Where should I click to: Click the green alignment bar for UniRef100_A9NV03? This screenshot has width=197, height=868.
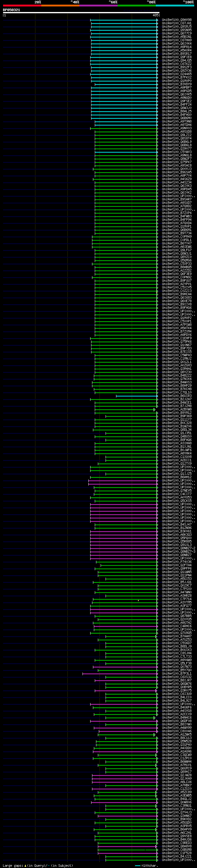coord(124,128)
